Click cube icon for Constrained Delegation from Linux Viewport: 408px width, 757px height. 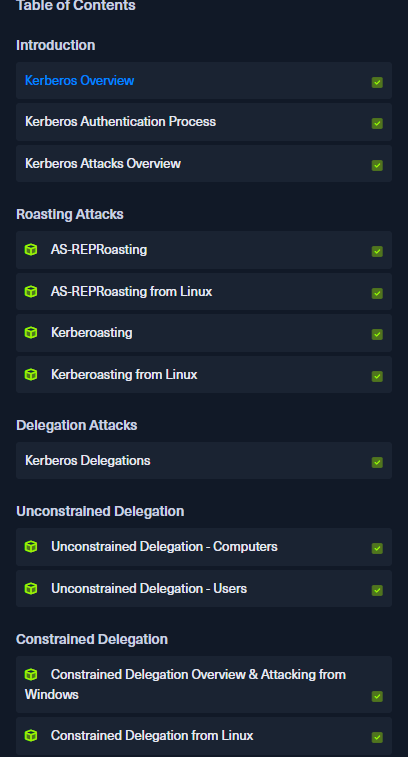click(x=31, y=735)
